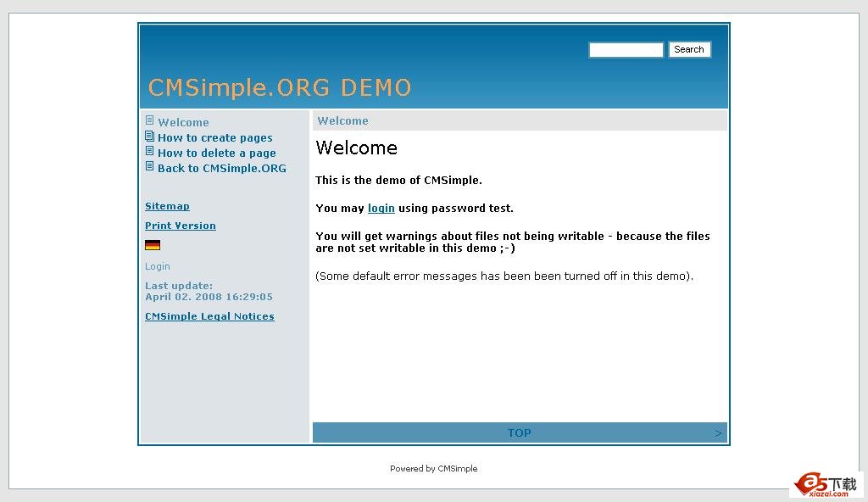Go to next page with the > arrow
The height and width of the screenshot is (502, 868).
click(x=718, y=432)
